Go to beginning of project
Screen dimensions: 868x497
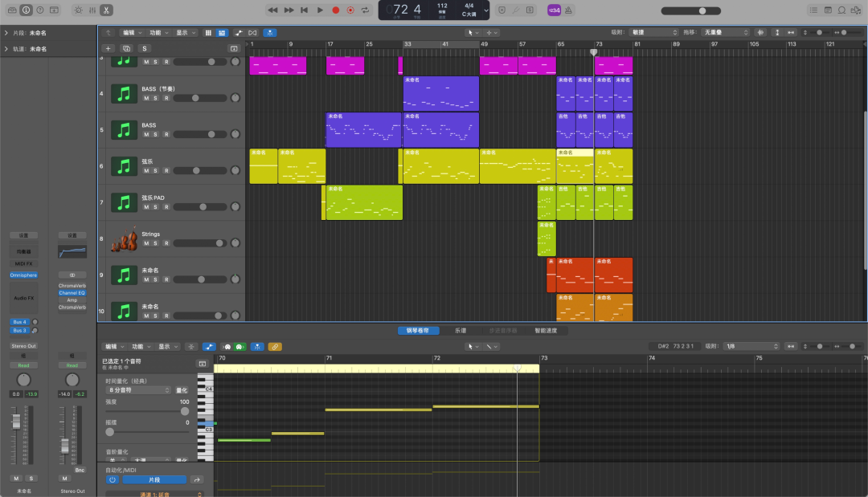pos(304,10)
